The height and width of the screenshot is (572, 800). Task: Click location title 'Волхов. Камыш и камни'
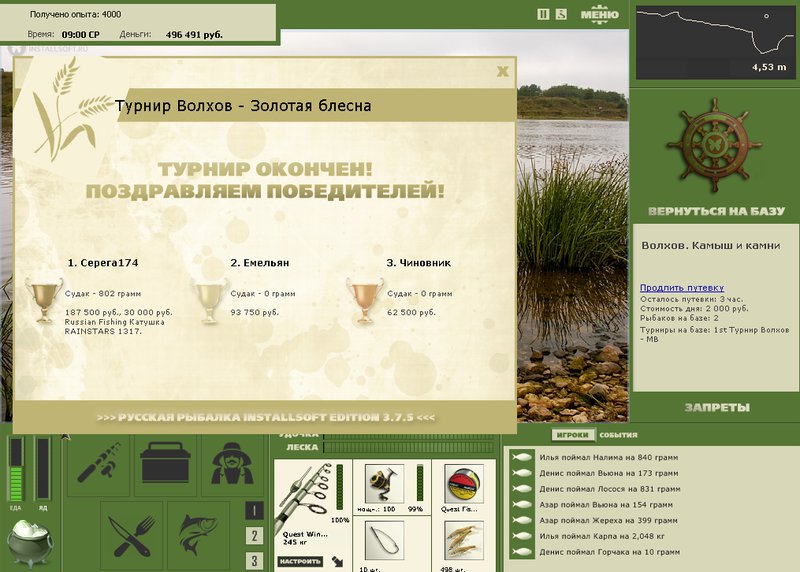click(x=711, y=245)
